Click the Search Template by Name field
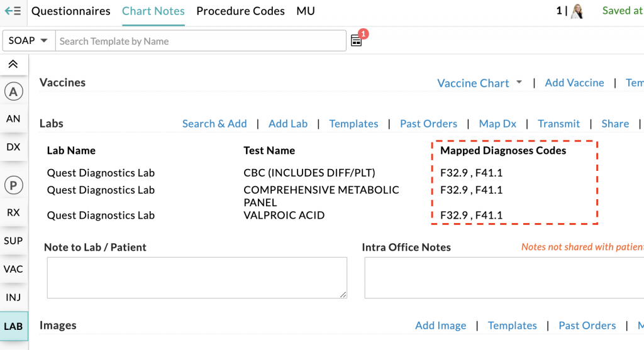Screen dimensions: 644x350 (201, 41)
